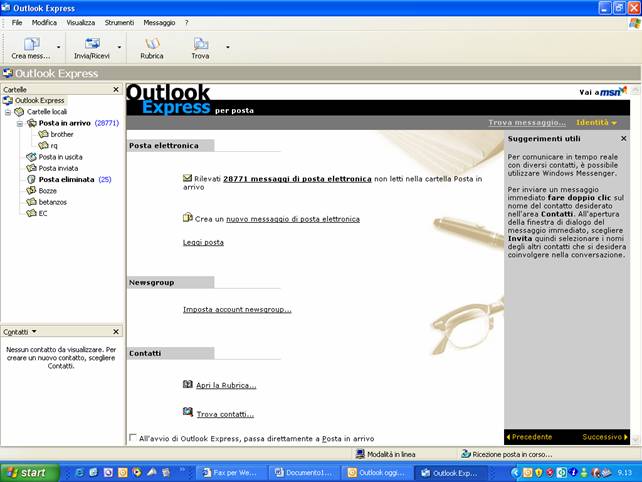Open the Trova dropdown arrow
Image resolution: width=642 pixels, height=482 pixels.
tap(228, 48)
